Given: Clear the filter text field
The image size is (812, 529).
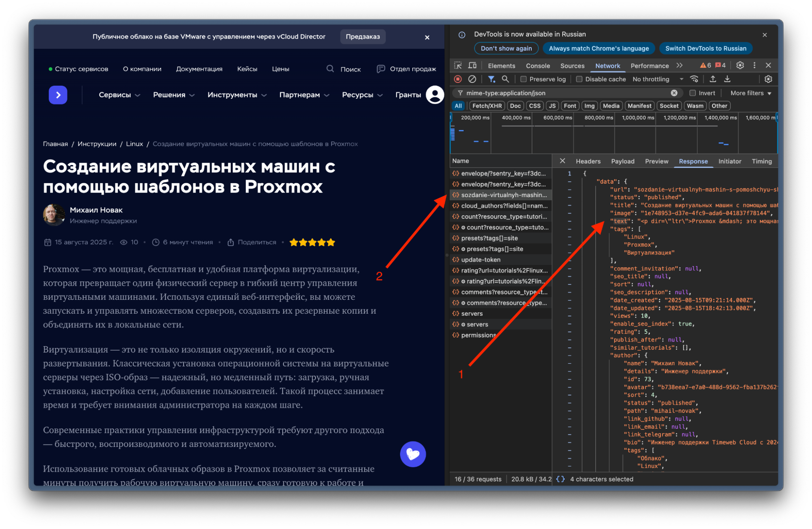Looking at the screenshot, I should coord(674,93).
